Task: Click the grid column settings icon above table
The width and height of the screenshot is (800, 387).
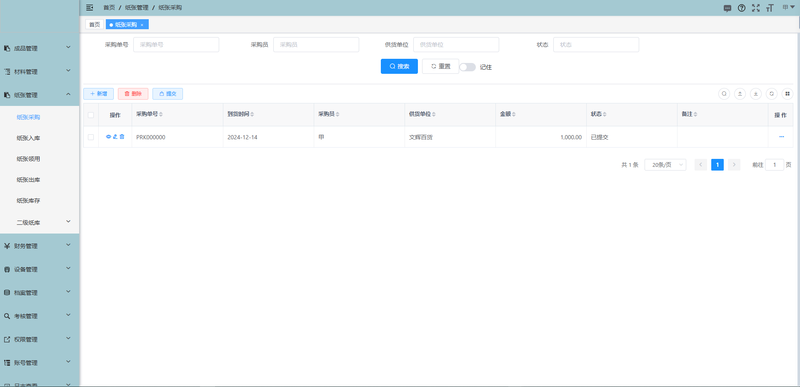Action: 787,94
